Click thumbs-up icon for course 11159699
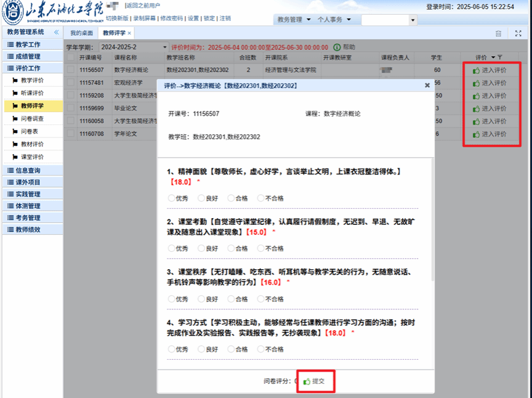Image resolution: width=532 pixels, height=398 pixels. pos(476,108)
